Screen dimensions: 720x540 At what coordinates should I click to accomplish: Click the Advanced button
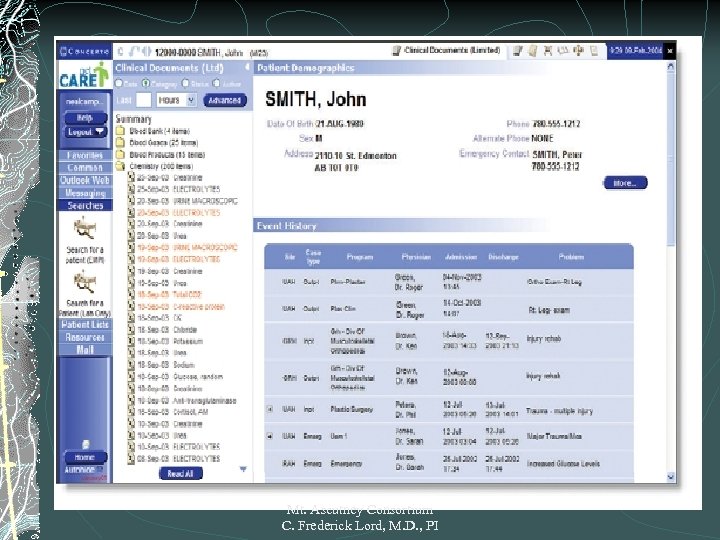coord(225,100)
